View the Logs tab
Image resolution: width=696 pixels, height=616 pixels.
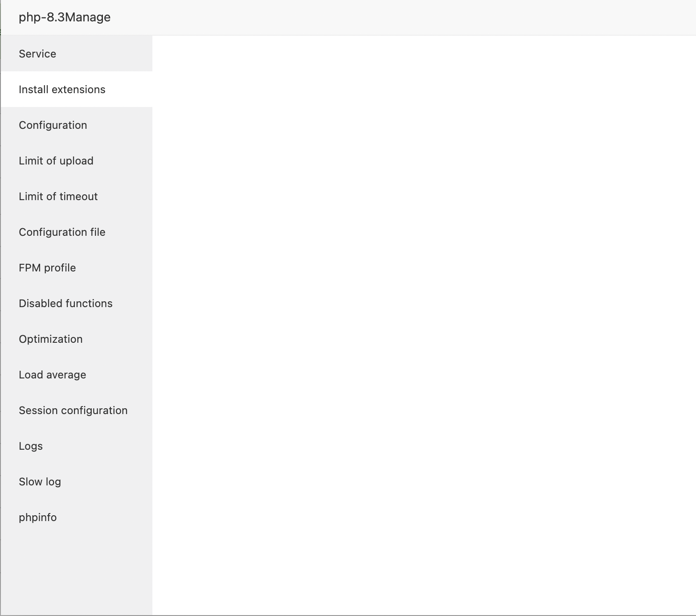point(77,446)
